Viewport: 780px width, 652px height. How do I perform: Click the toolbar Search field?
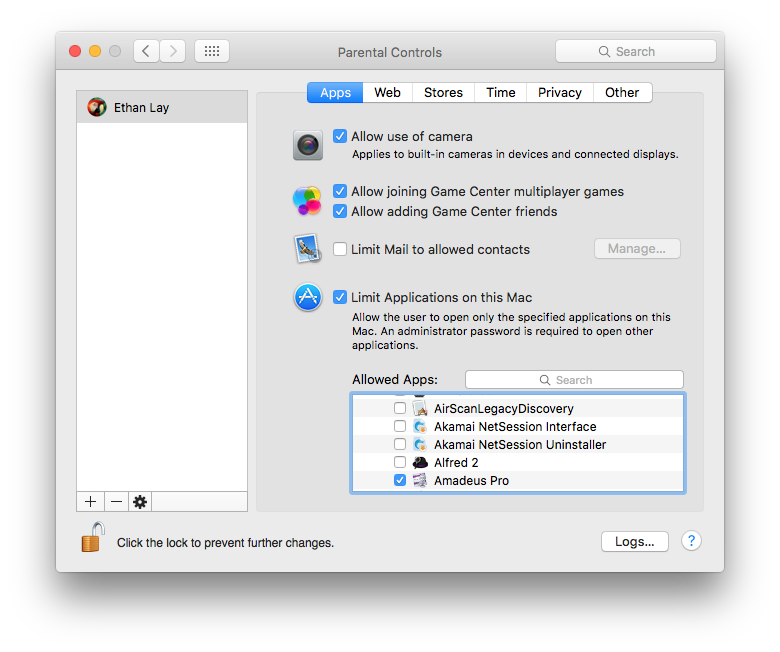tap(635, 51)
